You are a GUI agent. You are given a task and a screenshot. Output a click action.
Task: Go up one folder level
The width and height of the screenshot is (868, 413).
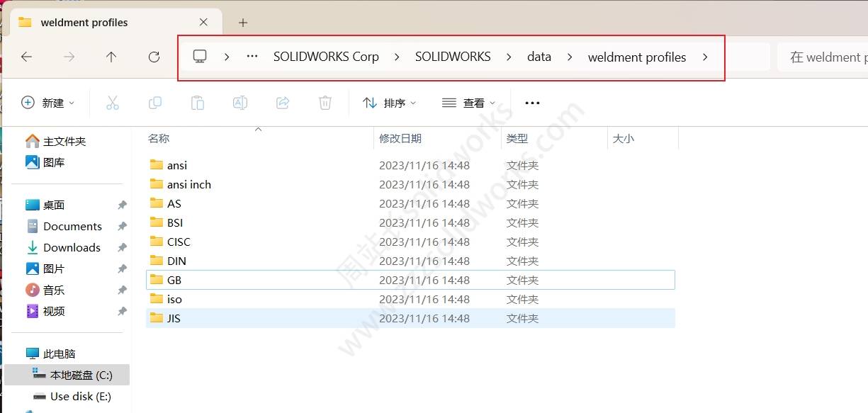pos(111,57)
